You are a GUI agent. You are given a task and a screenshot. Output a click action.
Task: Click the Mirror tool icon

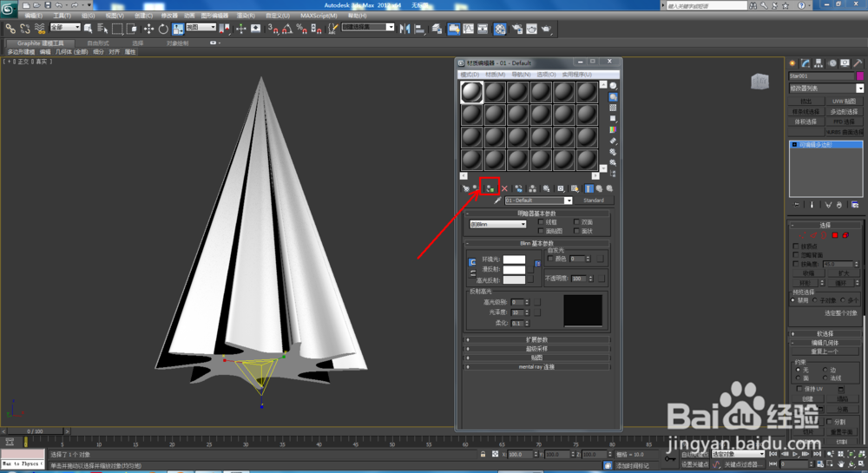404,29
